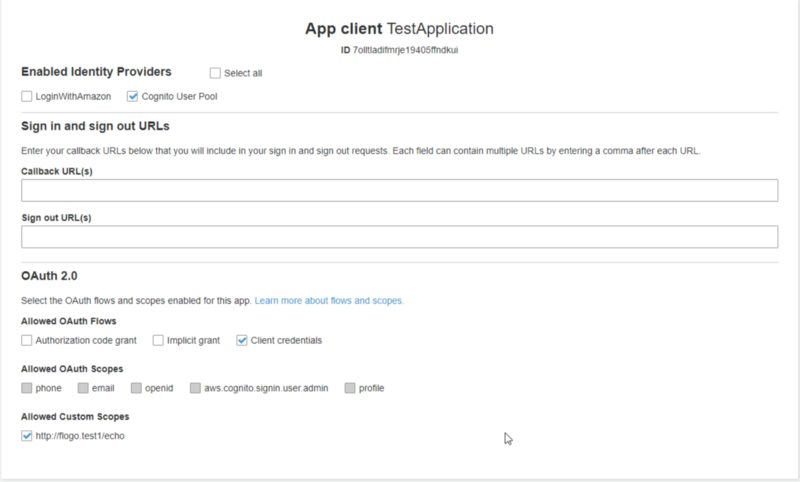Click the App client TestApplication heading

pyautogui.click(x=399, y=29)
